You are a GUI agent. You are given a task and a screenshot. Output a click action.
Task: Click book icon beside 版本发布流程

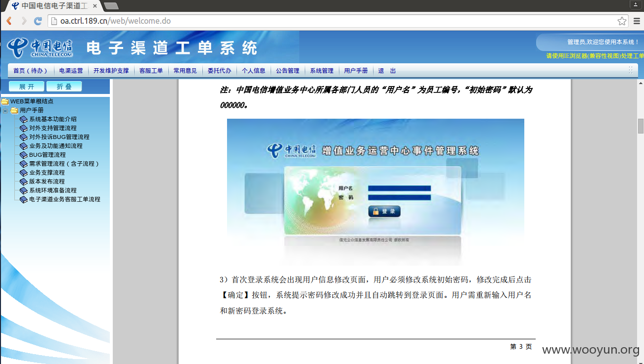point(24,182)
